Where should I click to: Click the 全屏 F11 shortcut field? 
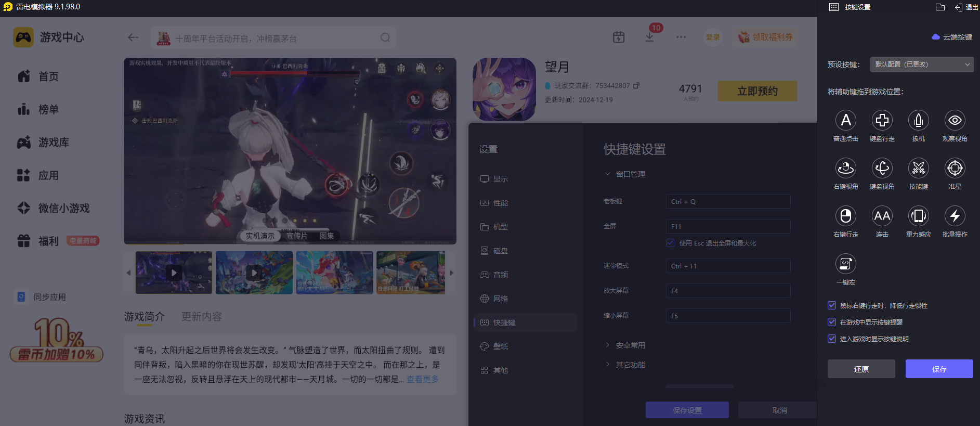point(728,226)
